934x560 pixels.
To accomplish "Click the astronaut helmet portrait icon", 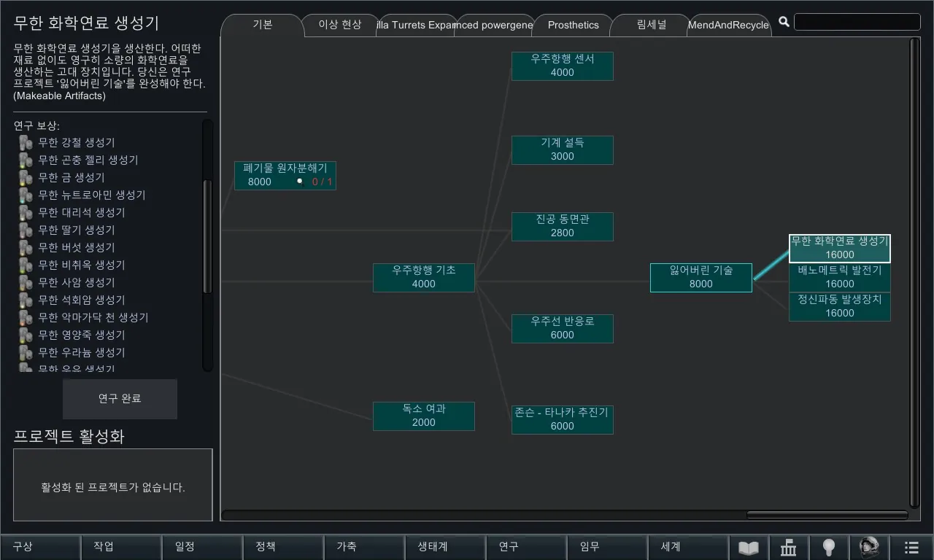I will click(x=869, y=547).
